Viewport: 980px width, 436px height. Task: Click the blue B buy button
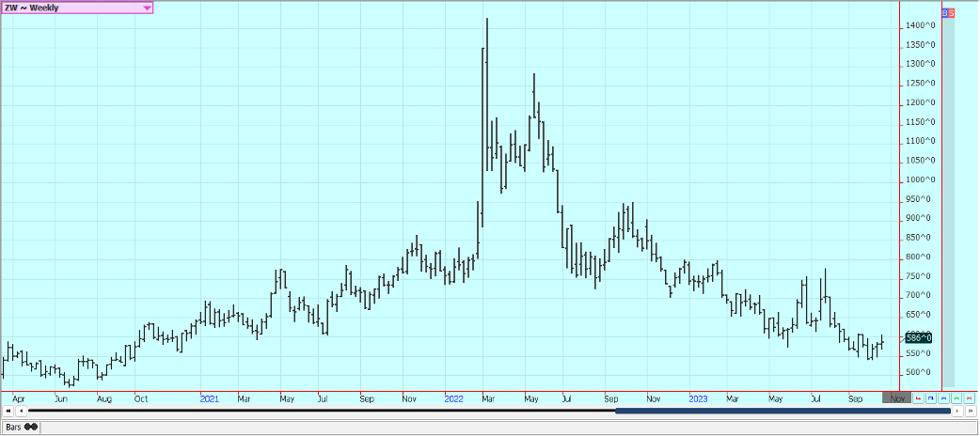click(945, 12)
